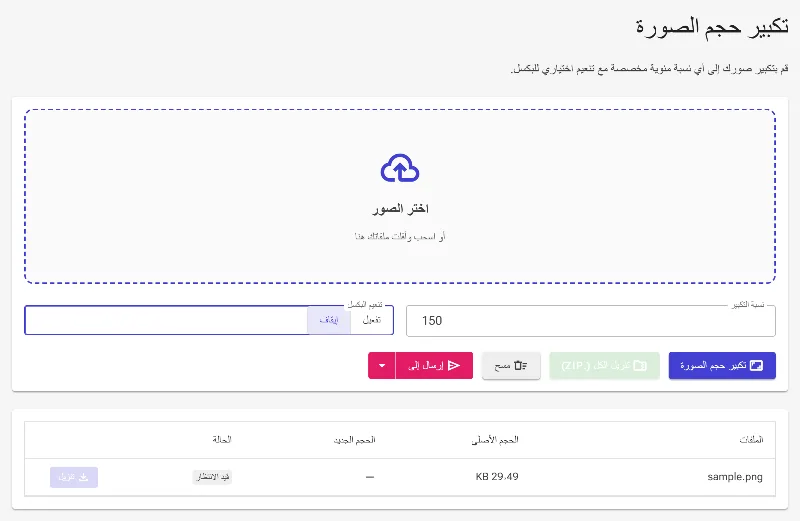The height and width of the screenshot is (521, 800).
Task: Click the الحجم الأصلي column header
Action: pos(495,439)
